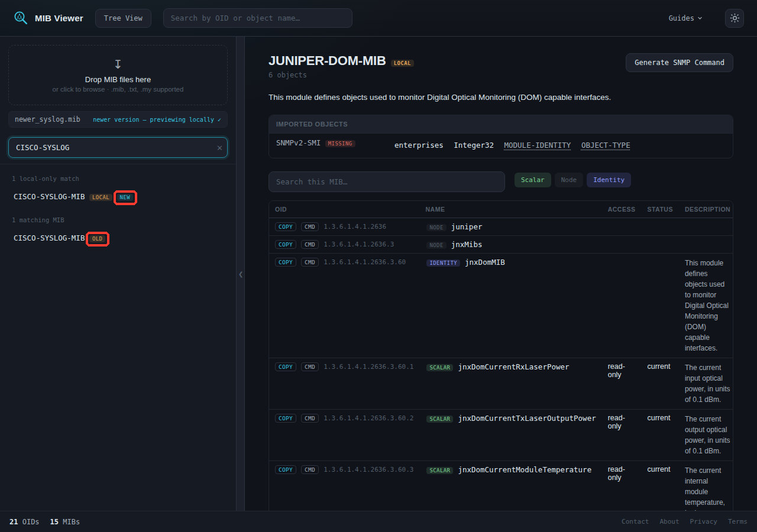Viewport: 757px width, 532px height.
Task: Open the Privacy footer link
Action: (703, 521)
